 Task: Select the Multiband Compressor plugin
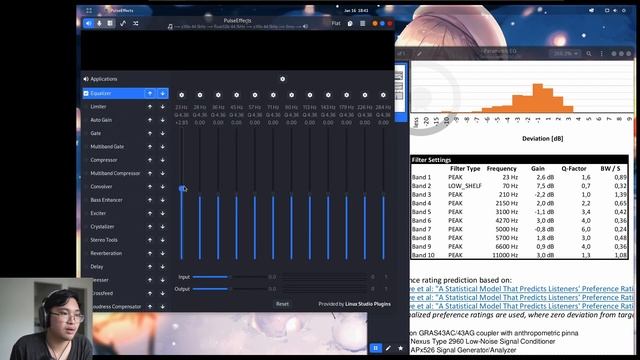(x=115, y=173)
